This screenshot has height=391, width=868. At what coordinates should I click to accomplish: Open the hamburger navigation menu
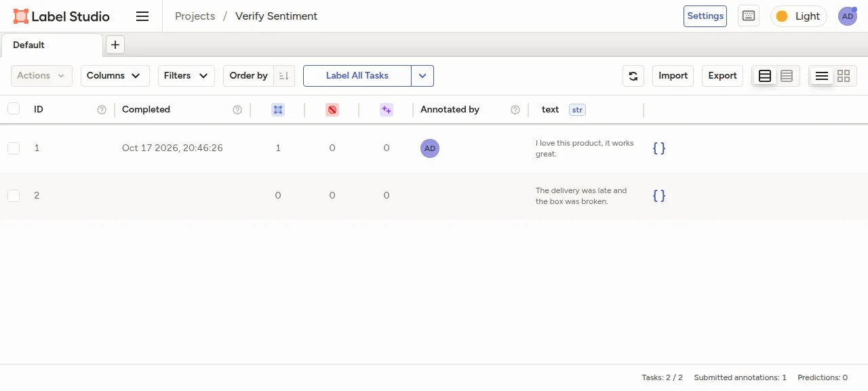pos(142,16)
